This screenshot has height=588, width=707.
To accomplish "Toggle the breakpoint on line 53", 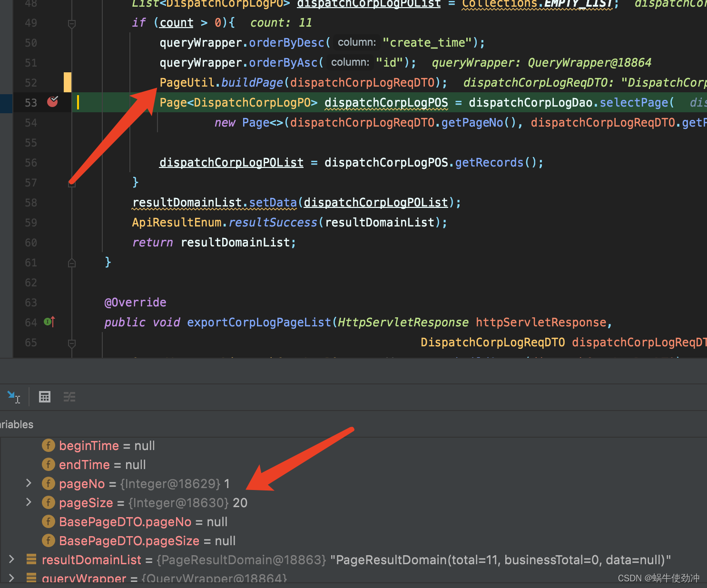I will click(x=52, y=102).
